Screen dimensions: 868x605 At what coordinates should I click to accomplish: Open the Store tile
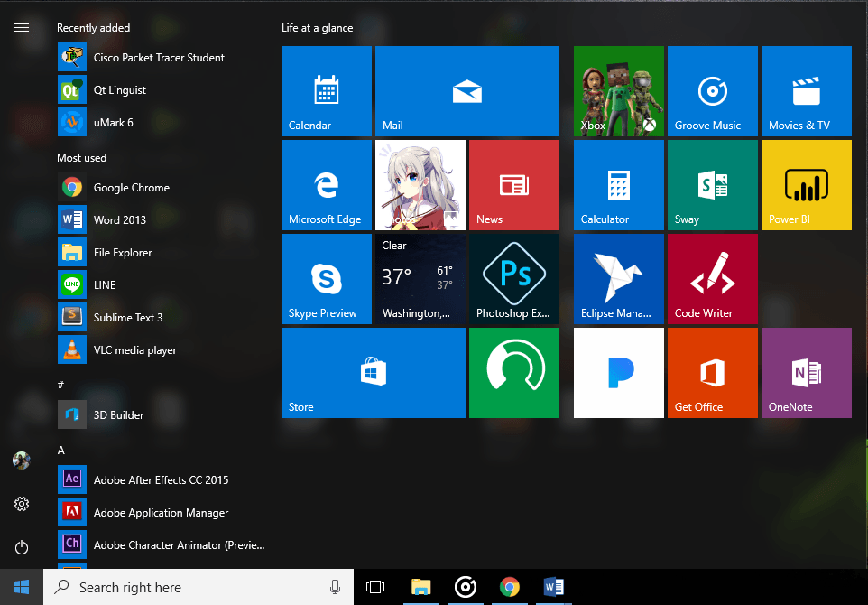[x=374, y=373]
